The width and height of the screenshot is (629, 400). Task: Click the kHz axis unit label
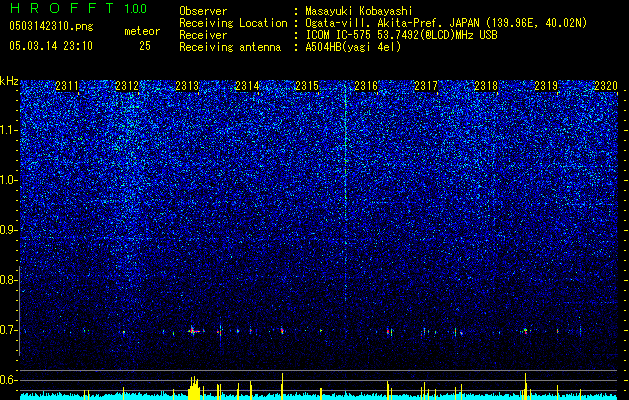pos(9,81)
